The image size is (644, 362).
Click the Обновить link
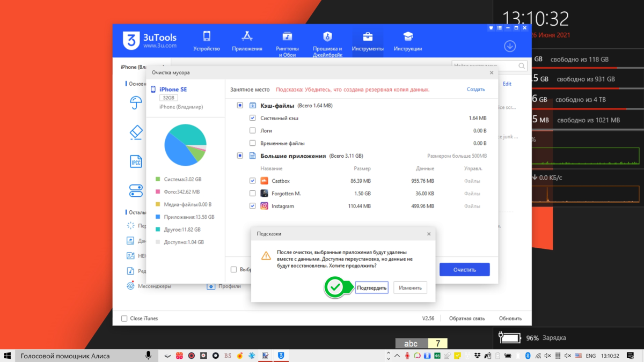[x=510, y=319]
